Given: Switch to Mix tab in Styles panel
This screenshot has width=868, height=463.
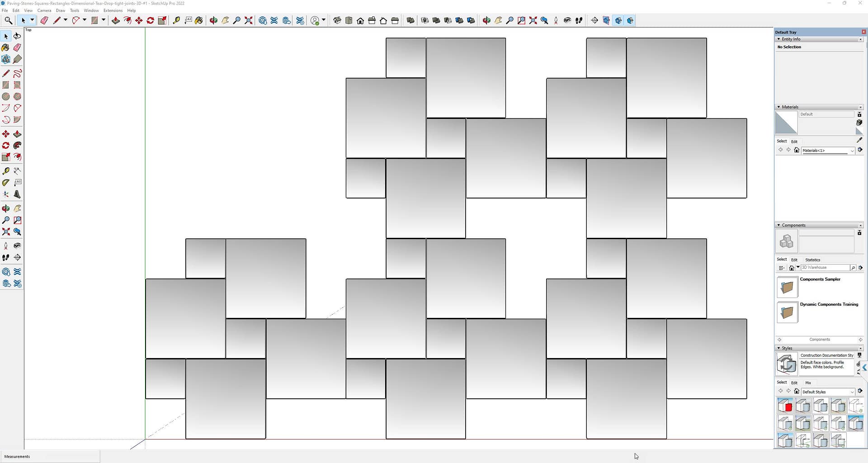Looking at the screenshot, I should (x=808, y=383).
